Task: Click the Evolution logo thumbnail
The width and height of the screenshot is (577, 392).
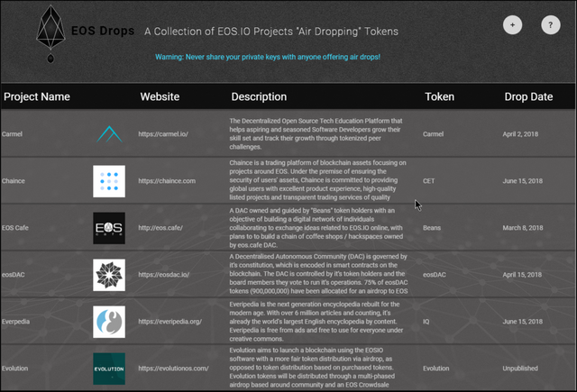Action: pyautogui.click(x=109, y=369)
